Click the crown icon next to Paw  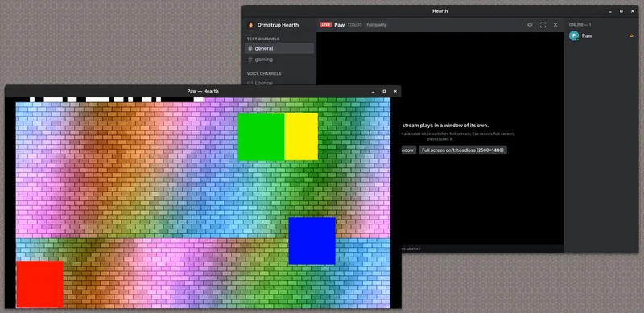pos(631,35)
